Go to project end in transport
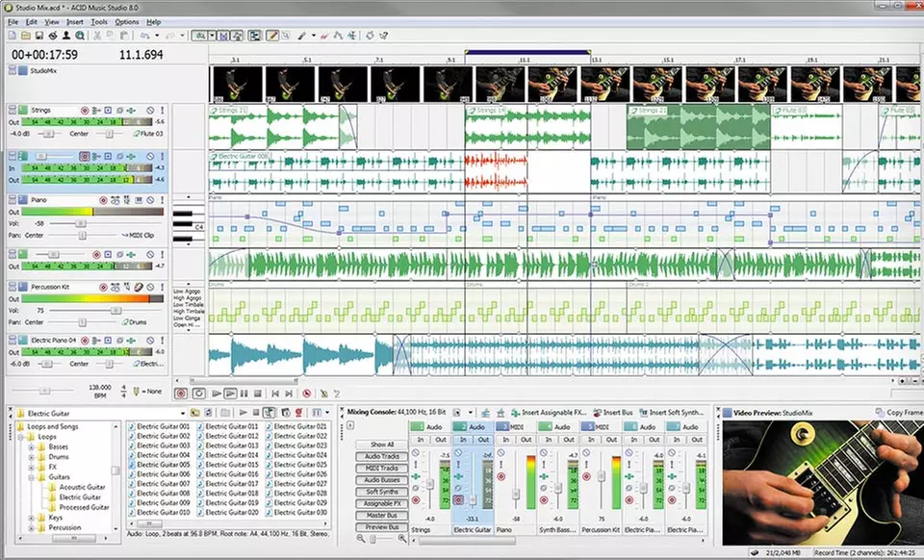Image resolution: width=924 pixels, height=560 pixels. pos(289,394)
